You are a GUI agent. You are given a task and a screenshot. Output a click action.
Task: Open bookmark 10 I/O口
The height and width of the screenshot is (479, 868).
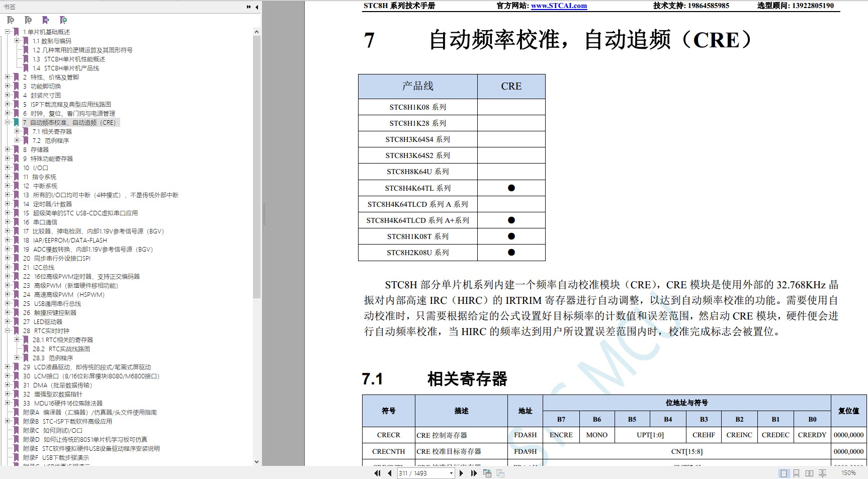click(36, 168)
